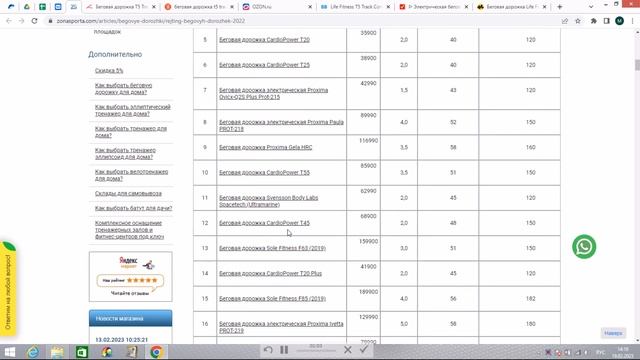Viewport: 640px width, 360px height.
Task: Open Proxima Ivetta PROT-219 treadmill link
Action: point(281,327)
